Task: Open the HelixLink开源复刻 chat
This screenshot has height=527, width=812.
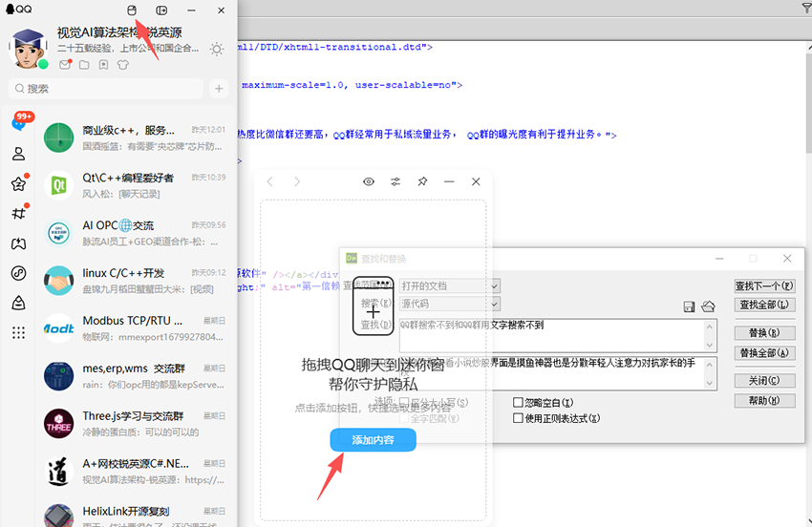Action: click(136, 516)
